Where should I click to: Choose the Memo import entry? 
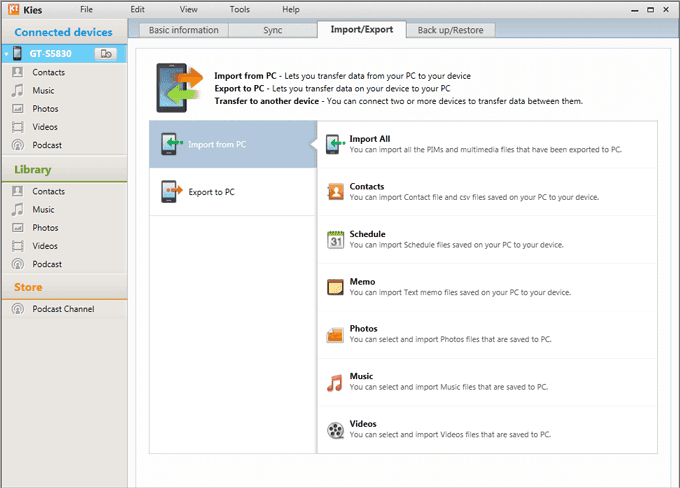coord(487,287)
